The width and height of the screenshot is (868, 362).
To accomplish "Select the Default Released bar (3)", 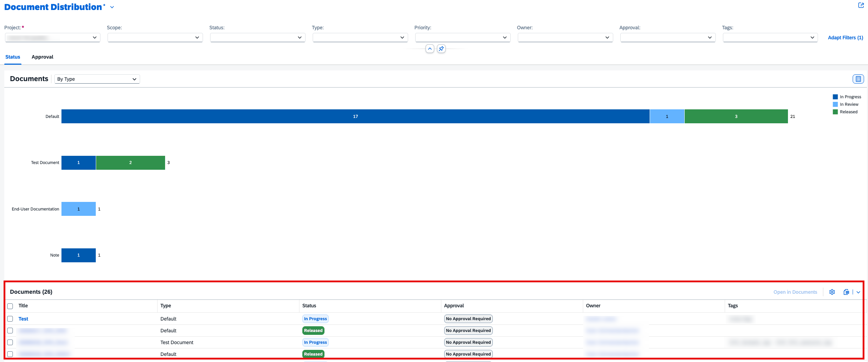I will [736, 116].
